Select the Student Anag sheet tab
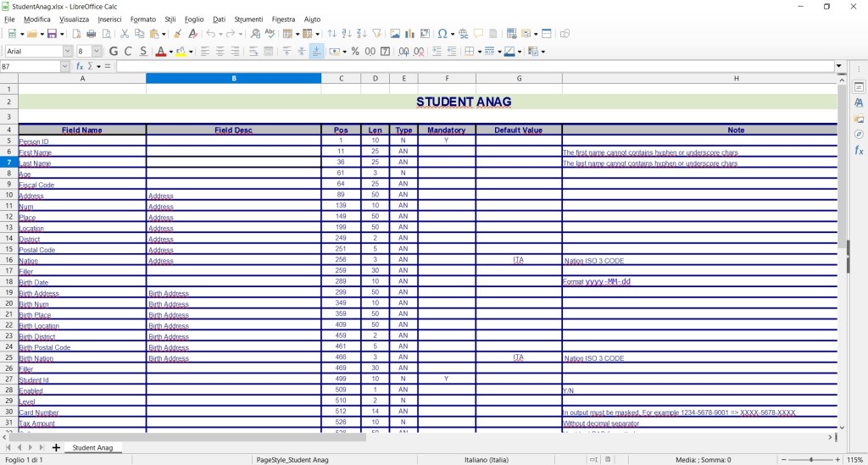868x465 pixels. click(x=92, y=447)
